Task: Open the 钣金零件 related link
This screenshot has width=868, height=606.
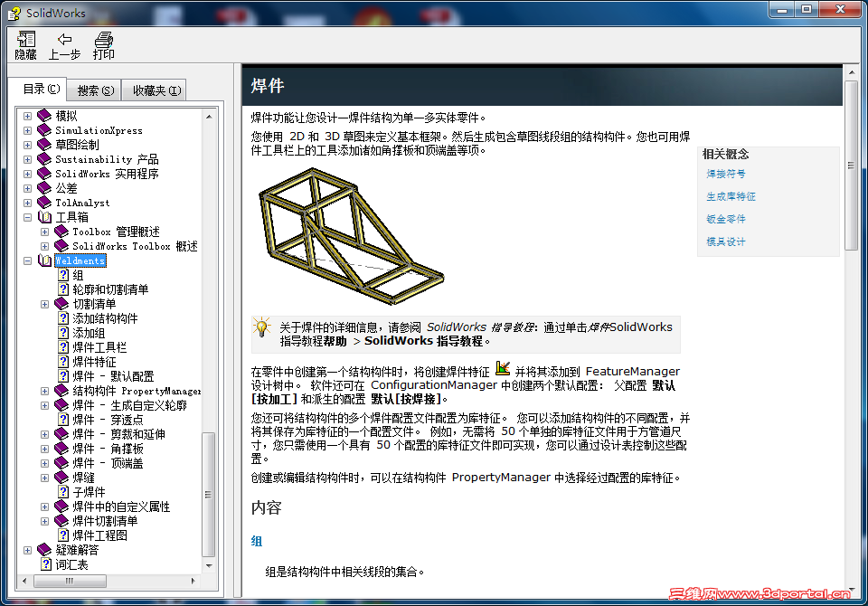Action: point(726,220)
